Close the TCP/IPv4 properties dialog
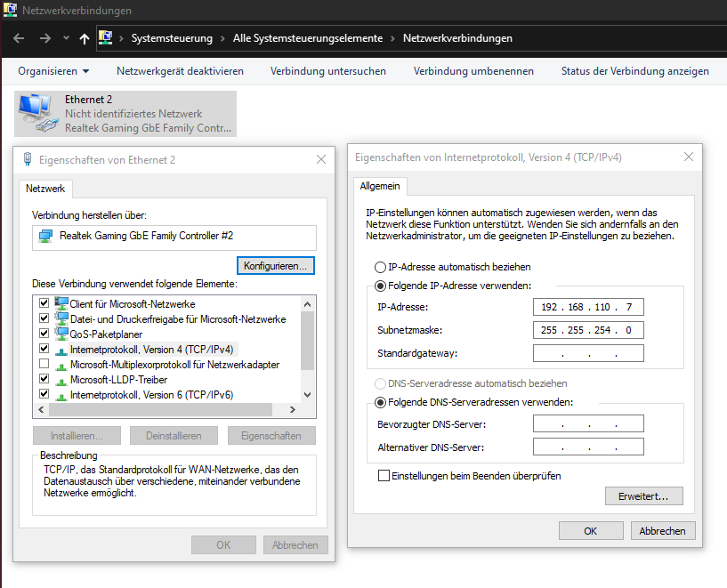727x588 pixels. coord(689,157)
